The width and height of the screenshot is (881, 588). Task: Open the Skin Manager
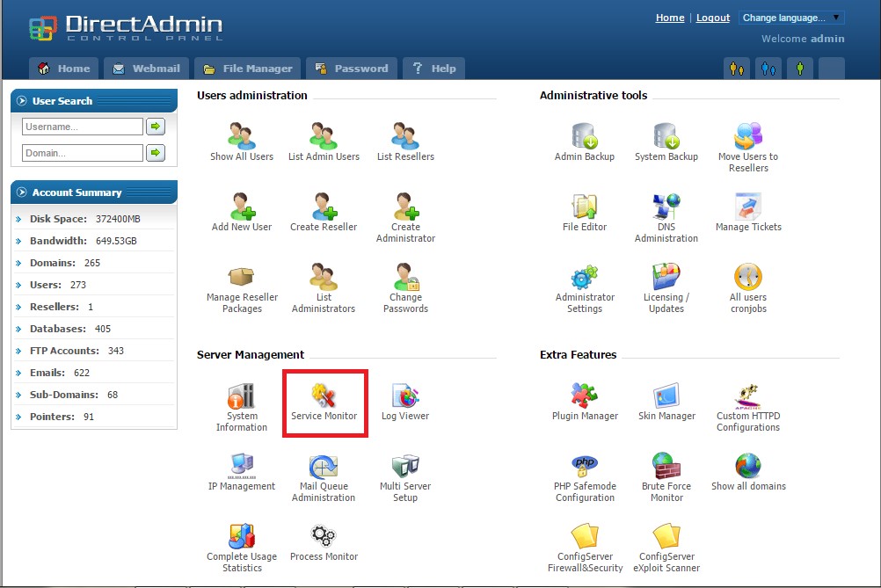pyautogui.click(x=666, y=403)
